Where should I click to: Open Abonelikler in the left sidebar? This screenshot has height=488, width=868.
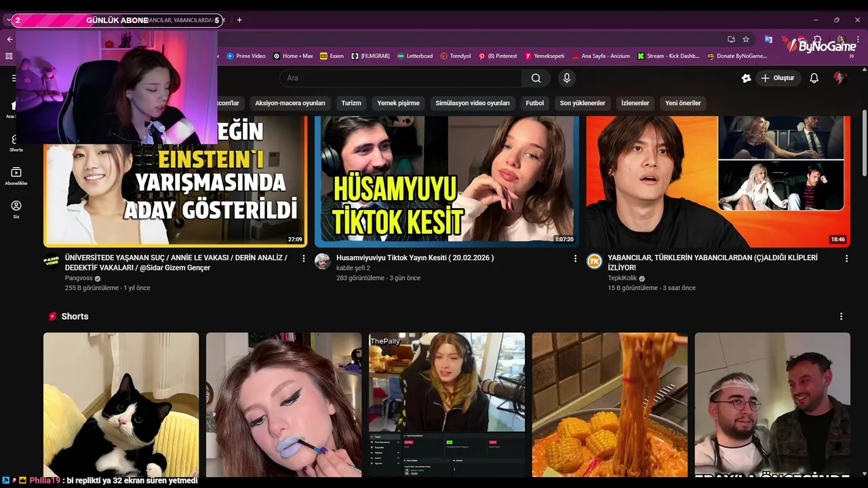point(16,176)
